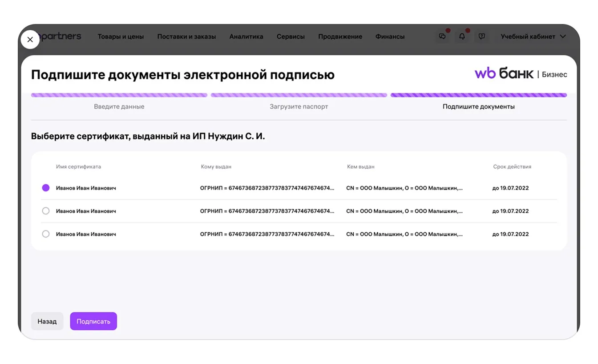Open the Финансы menu
The height and width of the screenshot is (364, 598).
point(390,36)
